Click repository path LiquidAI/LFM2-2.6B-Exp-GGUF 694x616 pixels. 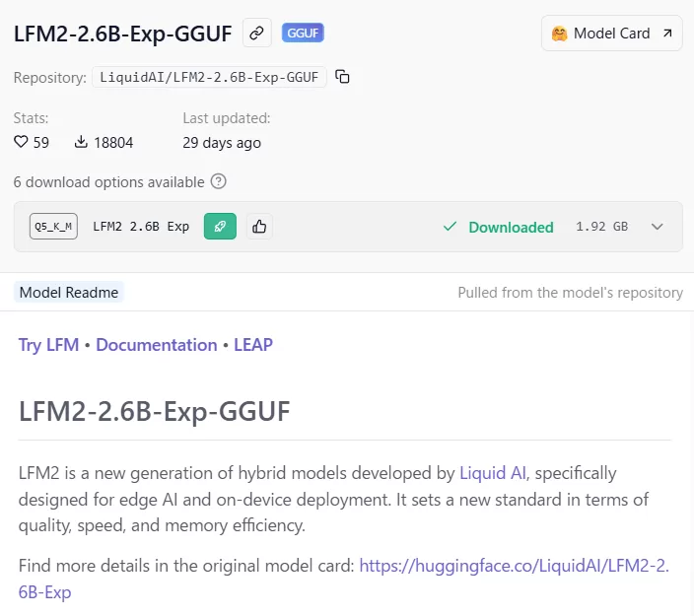209,77
